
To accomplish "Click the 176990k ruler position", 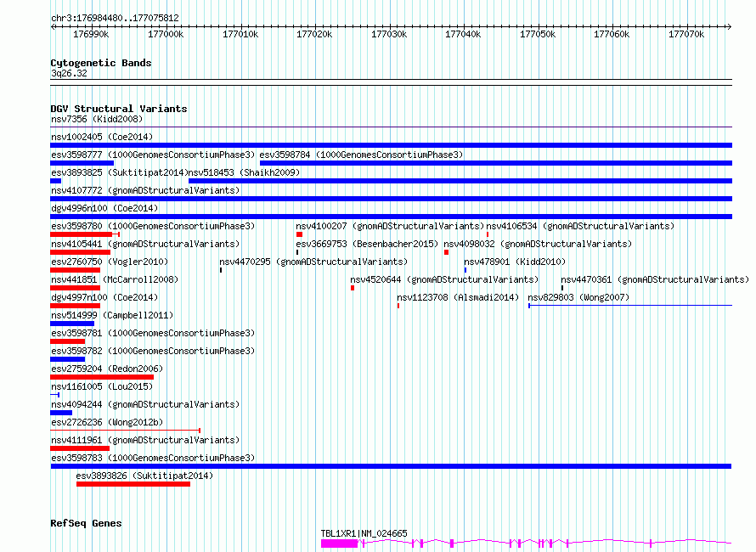I will click(x=91, y=34).
